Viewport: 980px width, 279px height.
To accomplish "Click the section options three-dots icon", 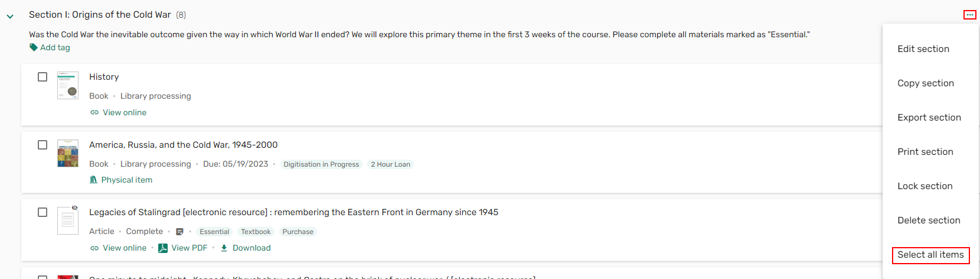I will click(x=969, y=15).
